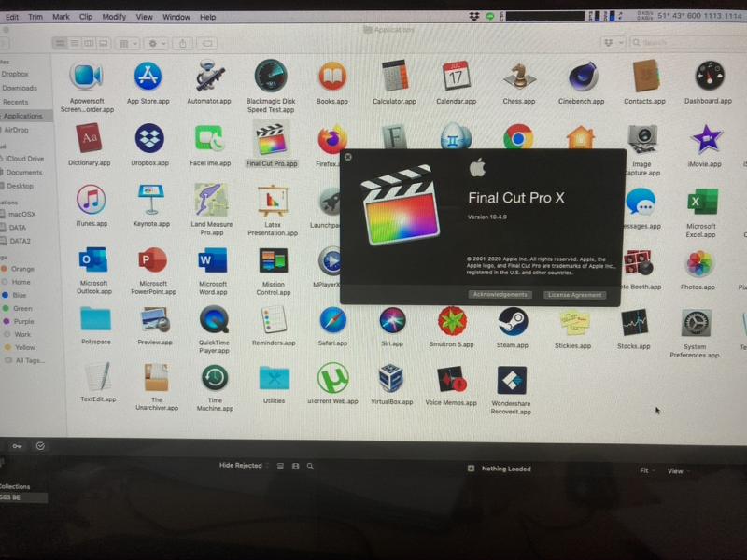Click Time Machine.app icon
747x560 pixels.
pos(215,378)
